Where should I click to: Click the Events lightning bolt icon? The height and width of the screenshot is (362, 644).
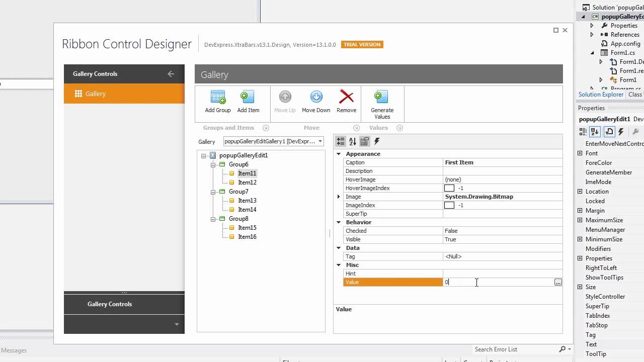point(376,141)
